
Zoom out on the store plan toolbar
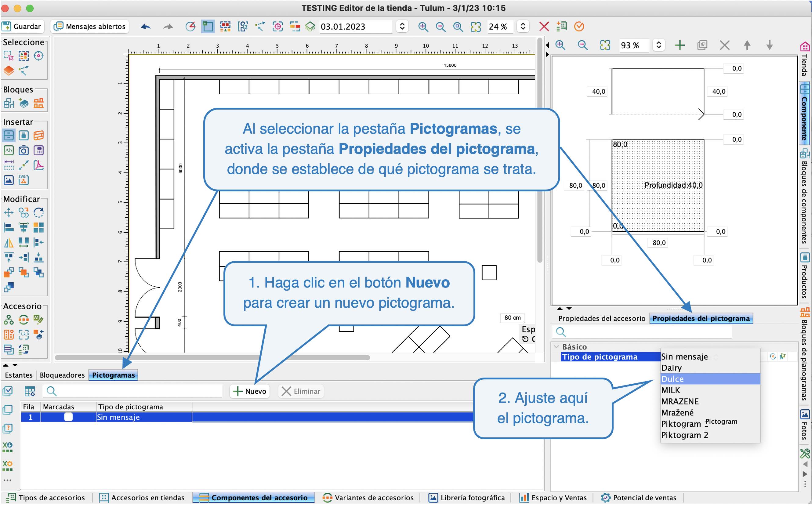[440, 27]
